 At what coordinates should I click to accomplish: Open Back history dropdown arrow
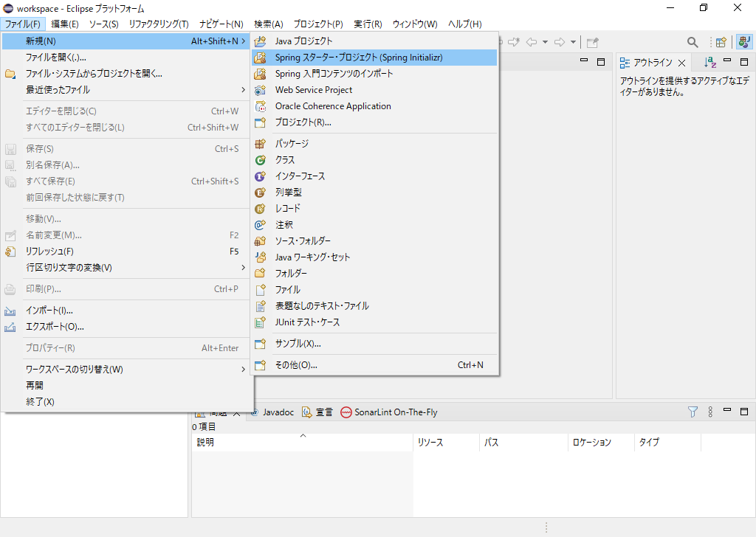[545, 42]
